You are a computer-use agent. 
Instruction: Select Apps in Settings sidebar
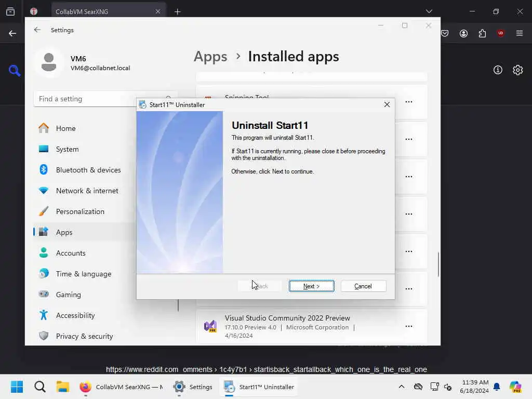(x=85, y=232)
